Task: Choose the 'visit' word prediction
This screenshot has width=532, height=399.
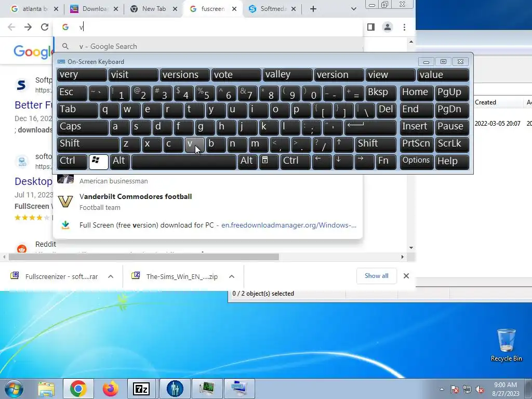Action: click(134, 75)
